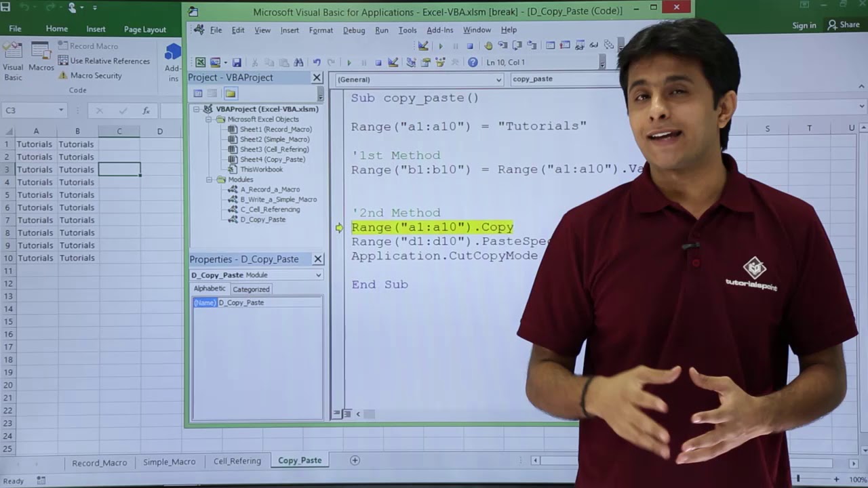Click the Find binoculars icon

(x=298, y=62)
